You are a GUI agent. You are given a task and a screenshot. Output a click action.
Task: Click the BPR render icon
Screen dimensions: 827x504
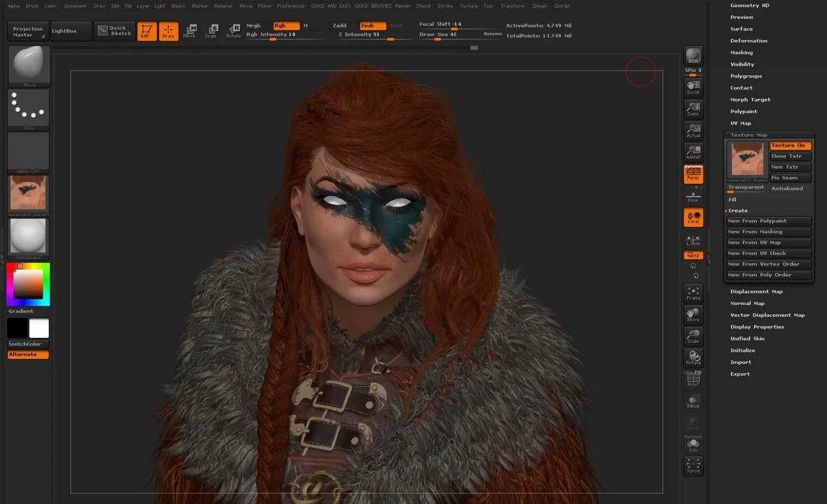693,55
